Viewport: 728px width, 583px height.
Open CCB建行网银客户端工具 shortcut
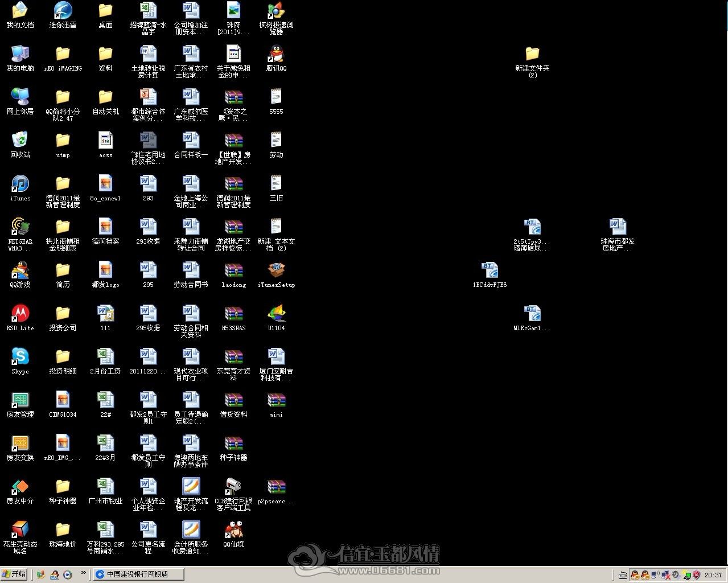[233, 494]
